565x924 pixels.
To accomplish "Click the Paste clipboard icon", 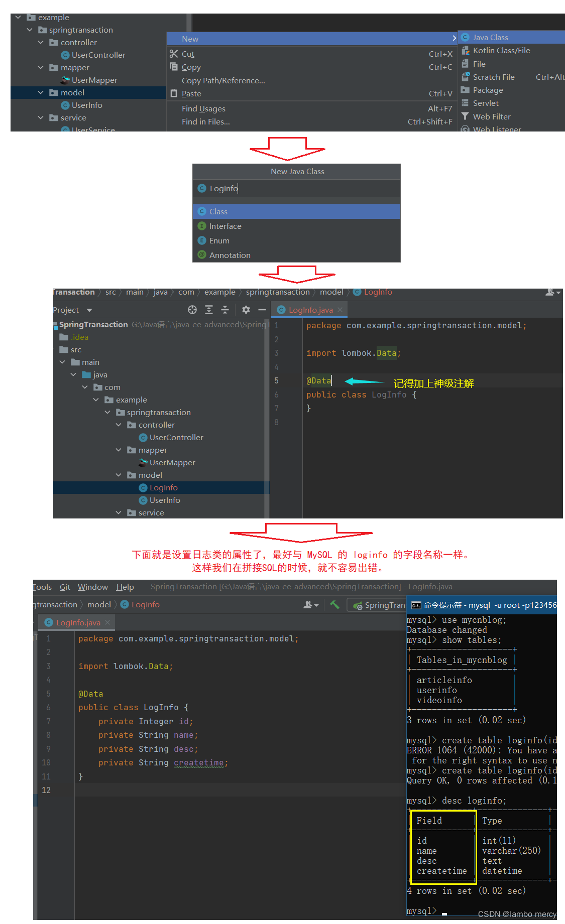I will click(174, 93).
